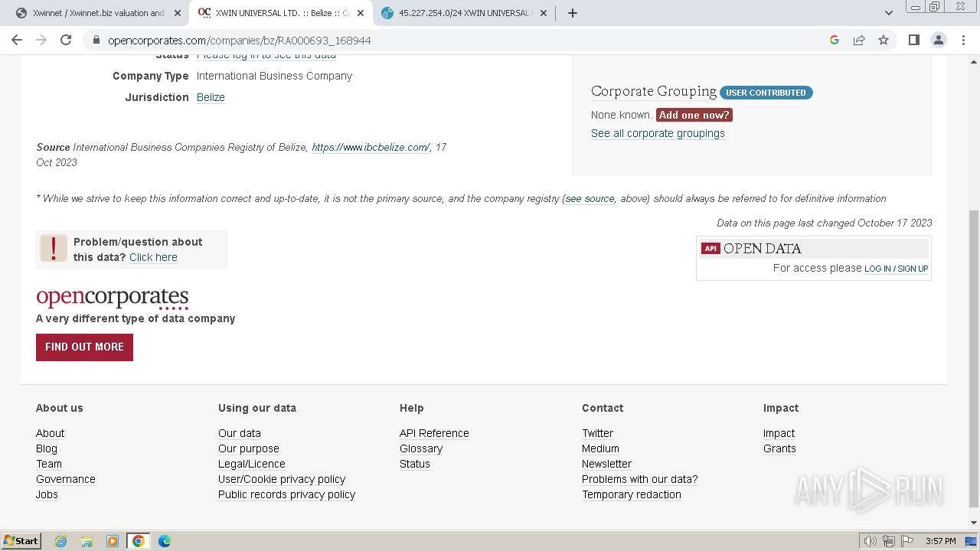Reload the current page
Image resolution: width=980 pixels, height=551 pixels.
tap(66, 40)
